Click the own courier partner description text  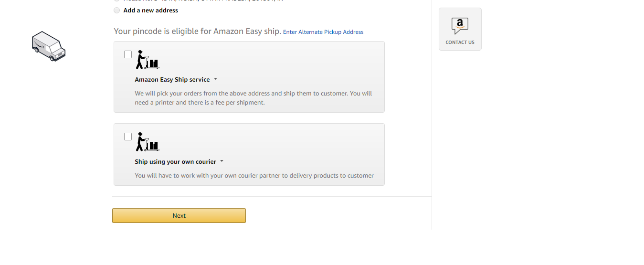254,175
